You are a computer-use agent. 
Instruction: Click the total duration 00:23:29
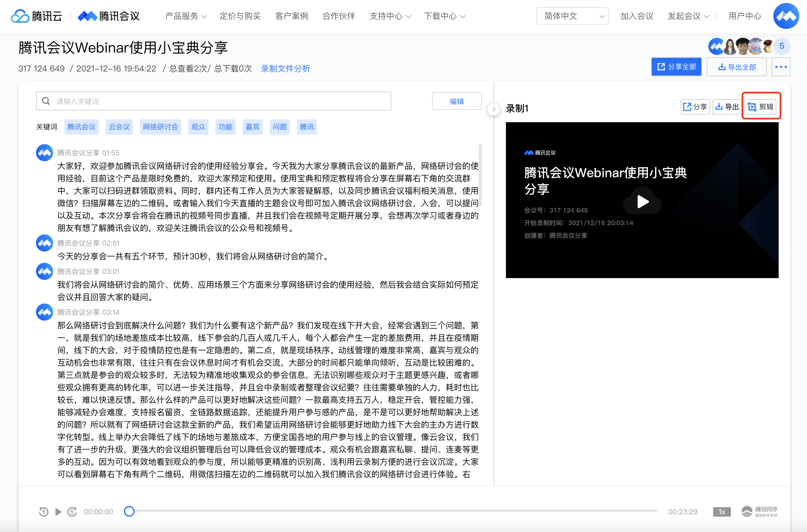[x=682, y=512]
